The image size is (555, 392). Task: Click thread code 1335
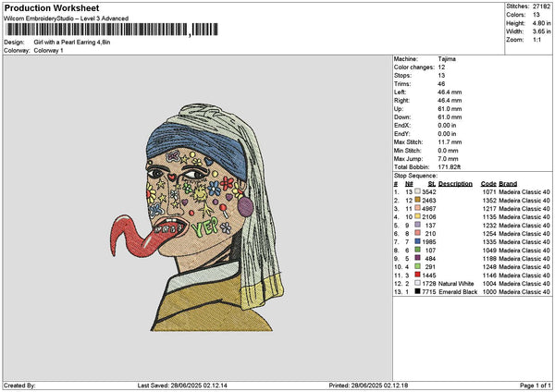[489, 241]
